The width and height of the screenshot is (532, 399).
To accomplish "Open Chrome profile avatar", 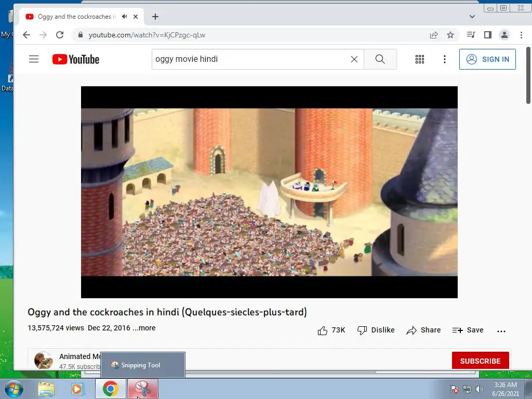I will [x=504, y=35].
